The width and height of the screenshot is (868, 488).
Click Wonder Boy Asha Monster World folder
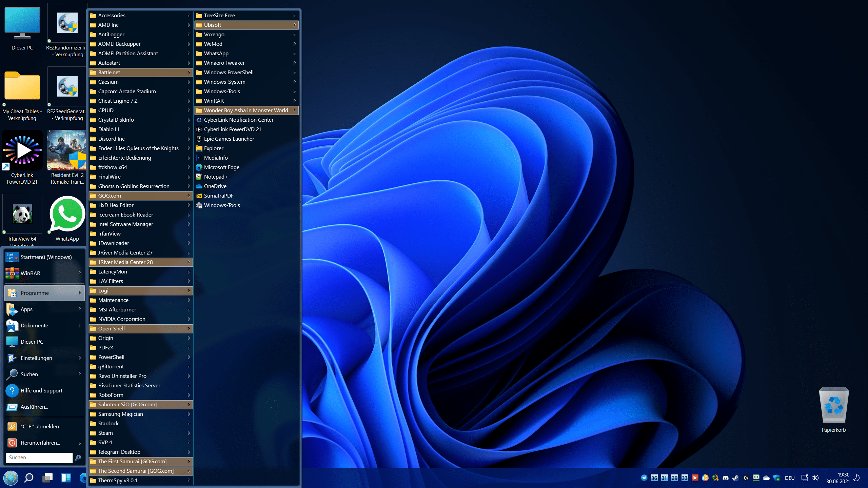click(245, 110)
